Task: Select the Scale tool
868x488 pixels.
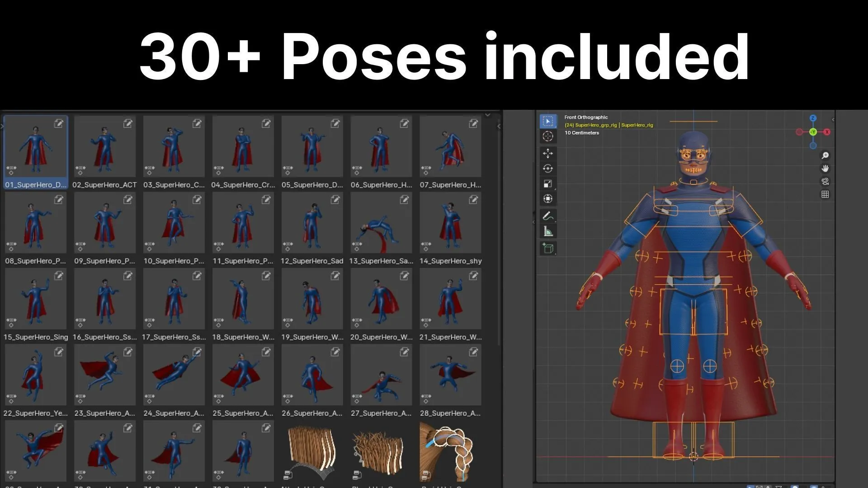Action: 548,183
